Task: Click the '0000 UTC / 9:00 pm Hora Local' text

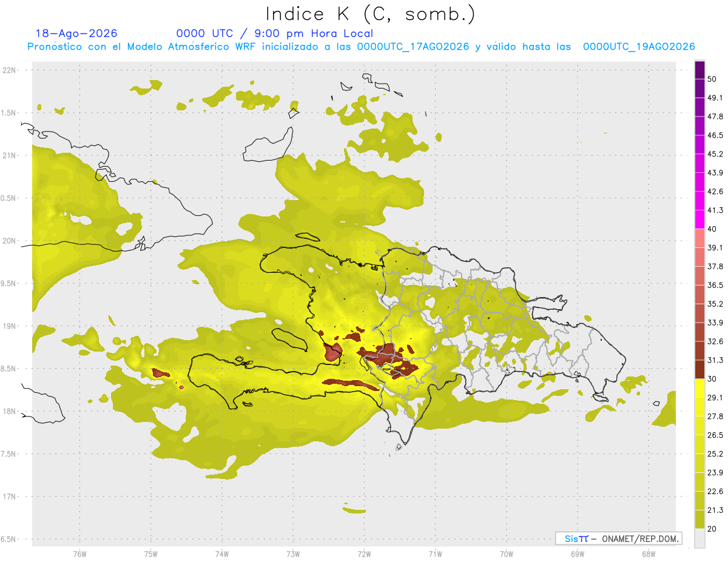Action: pyautogui.click(x=275, y=33)
